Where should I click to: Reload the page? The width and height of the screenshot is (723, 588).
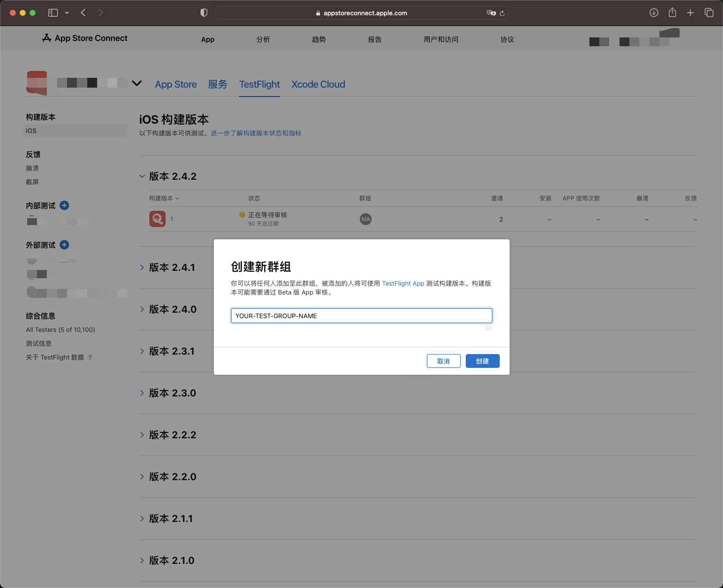coord(502,13)
